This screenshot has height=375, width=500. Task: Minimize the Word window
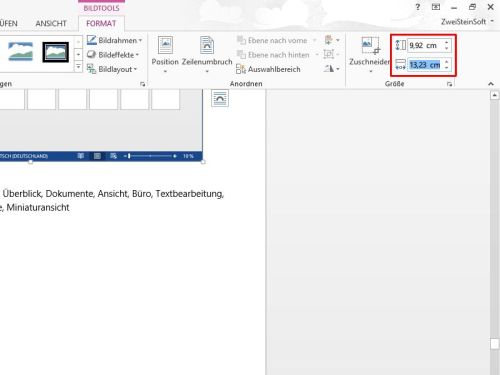coord(454,8)
